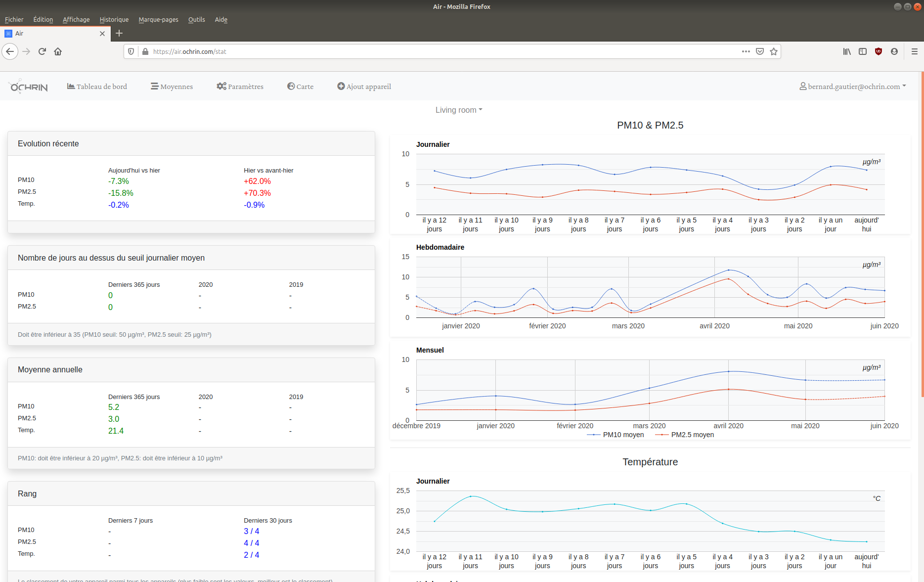This screenshot has height=582, width=924.
Task: Open Tableau de bord page
Action: (97, 87)
